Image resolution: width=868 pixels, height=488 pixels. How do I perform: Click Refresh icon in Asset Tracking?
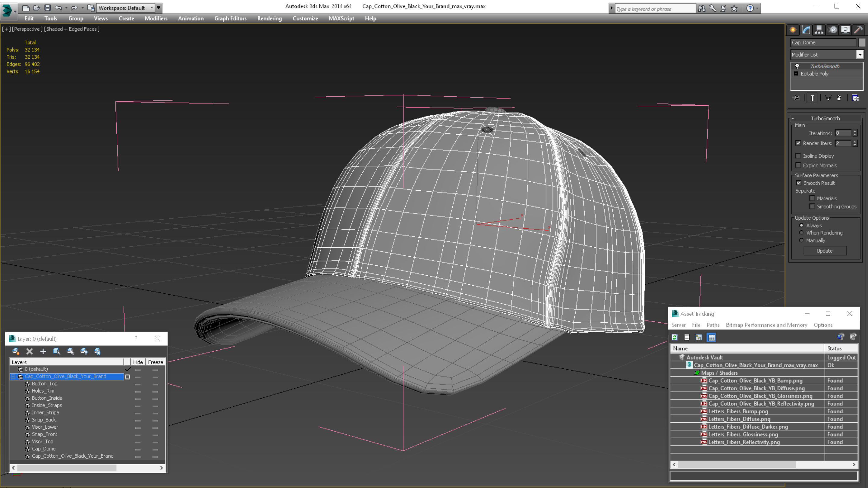coord(675,337)
